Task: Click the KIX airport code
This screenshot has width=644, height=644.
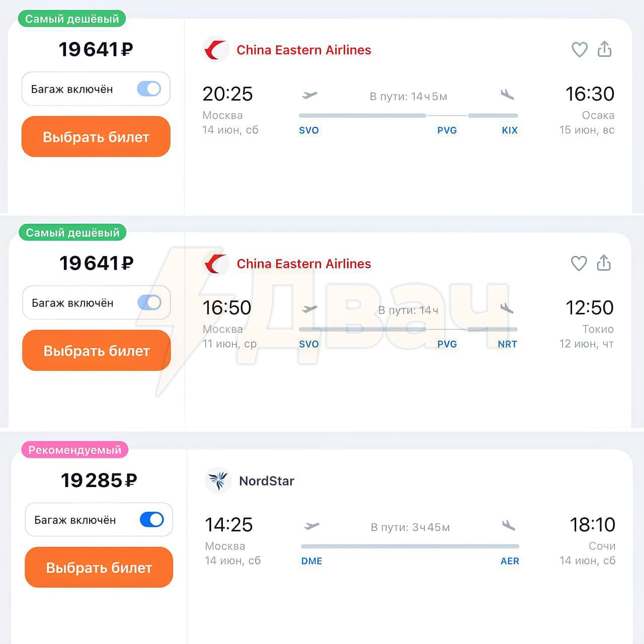Action: point(510,130)
